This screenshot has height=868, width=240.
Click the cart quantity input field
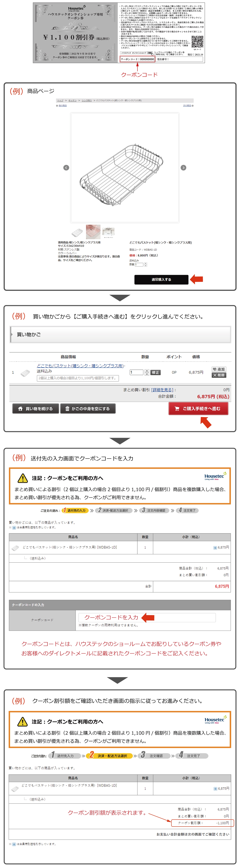(x=136, y=372)
